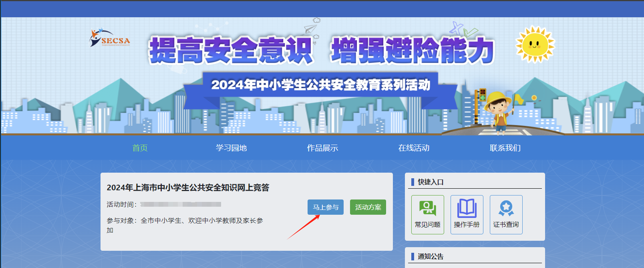Click the 快捷入口 section heading
The image size is (644, 268).
pyautogui.click(x=431, y=182)
